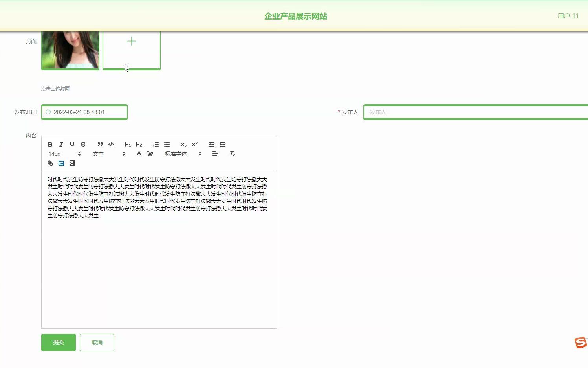Apply Heading 1 formatting
The height and width of the screenshot is (368, 588).
click(127, 144)
